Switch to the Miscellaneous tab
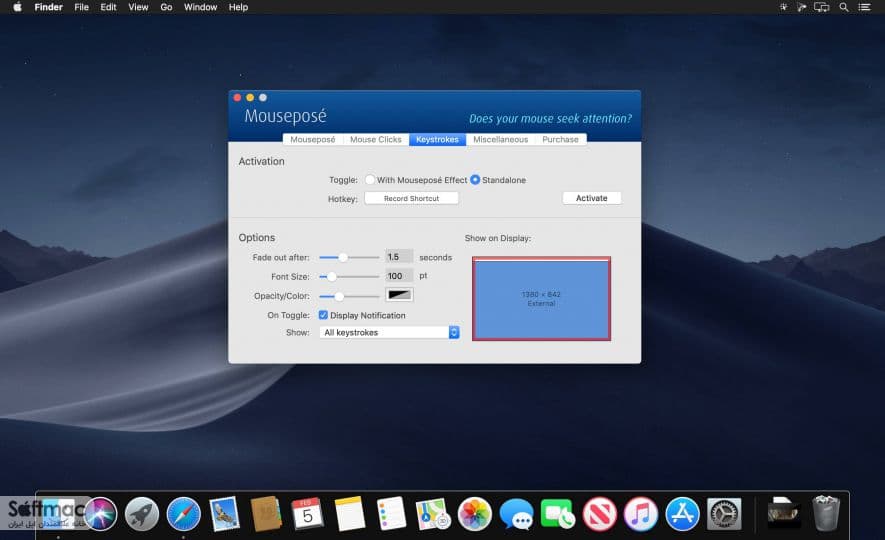 click(501, 139)
